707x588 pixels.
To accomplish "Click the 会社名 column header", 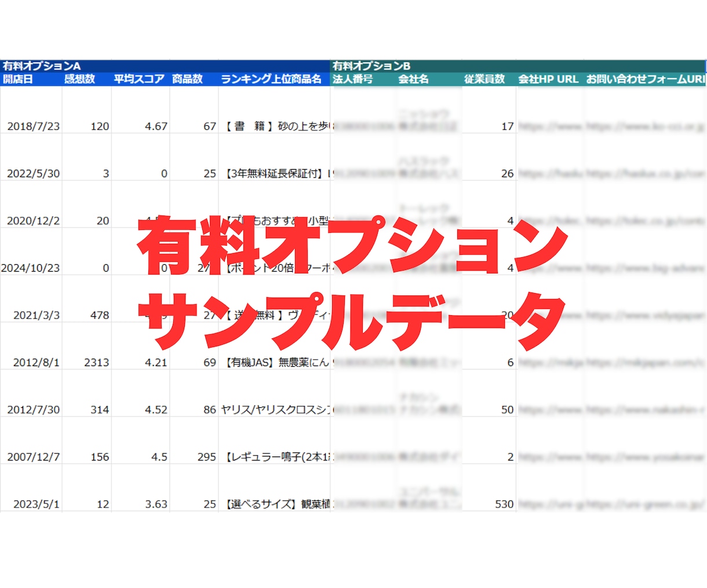I will point(429,79).
